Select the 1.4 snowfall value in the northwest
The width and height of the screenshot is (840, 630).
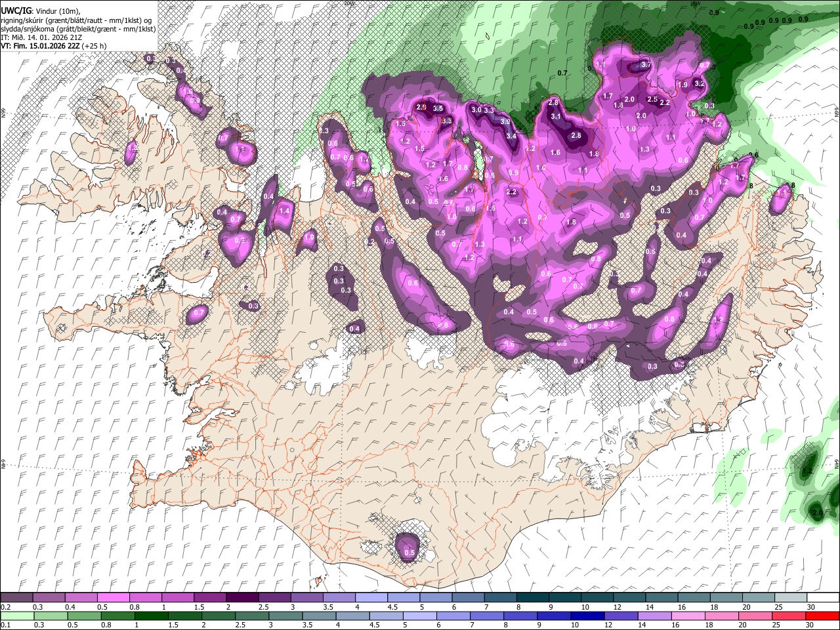284,211
